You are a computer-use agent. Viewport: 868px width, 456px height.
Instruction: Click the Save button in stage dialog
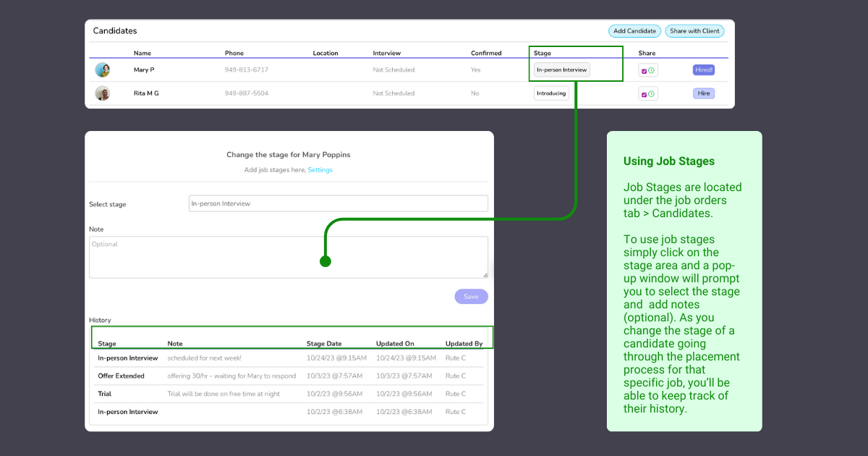(471, 297)
